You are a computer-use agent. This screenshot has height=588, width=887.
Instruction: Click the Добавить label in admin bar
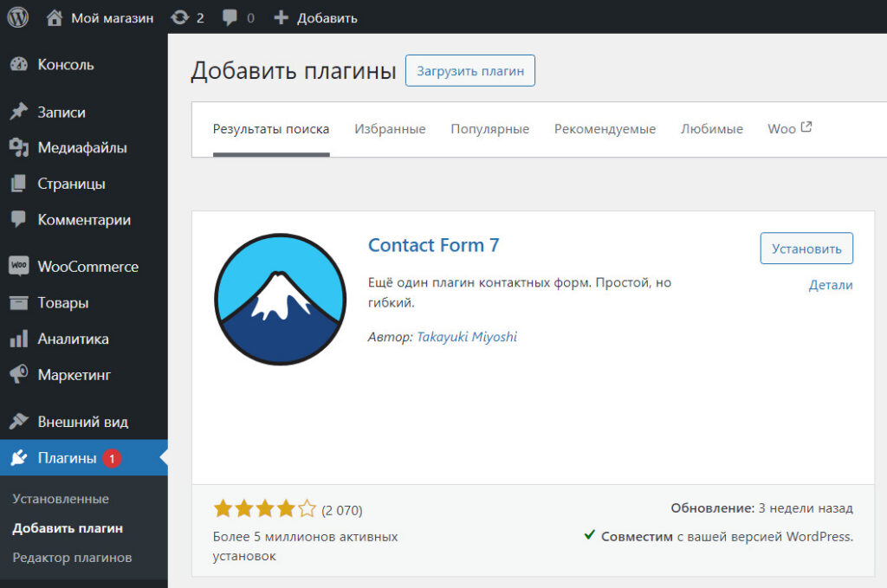coord(327,18)
